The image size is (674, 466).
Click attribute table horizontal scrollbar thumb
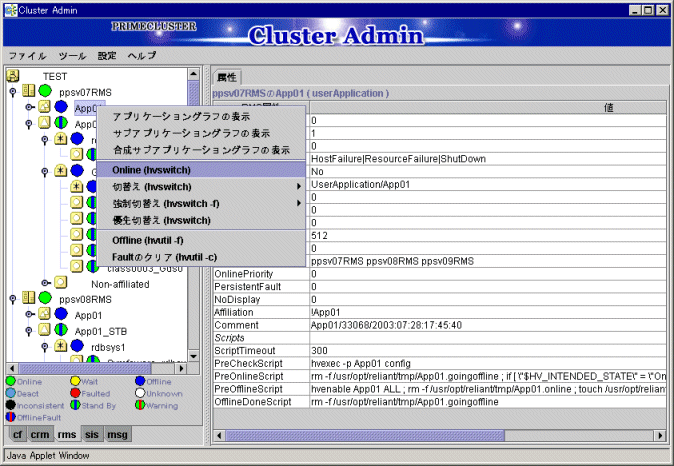[365, 435]
